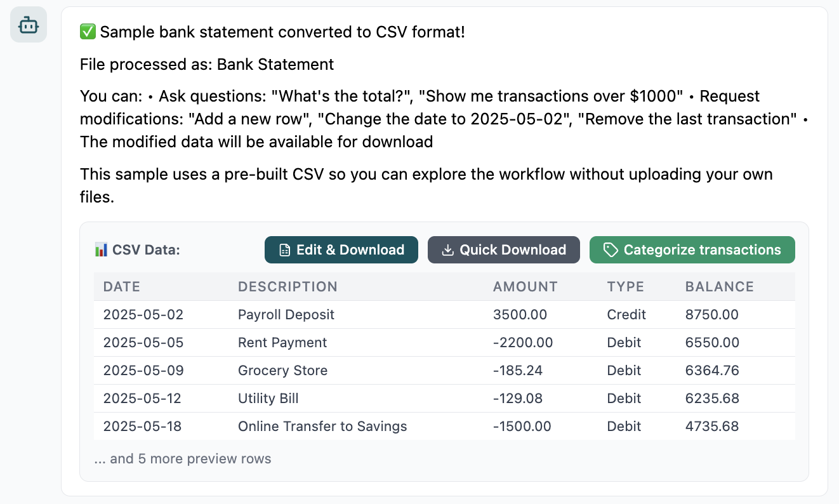
Task: Open Edit & Download for the CSV
Action: coord(341,250)
